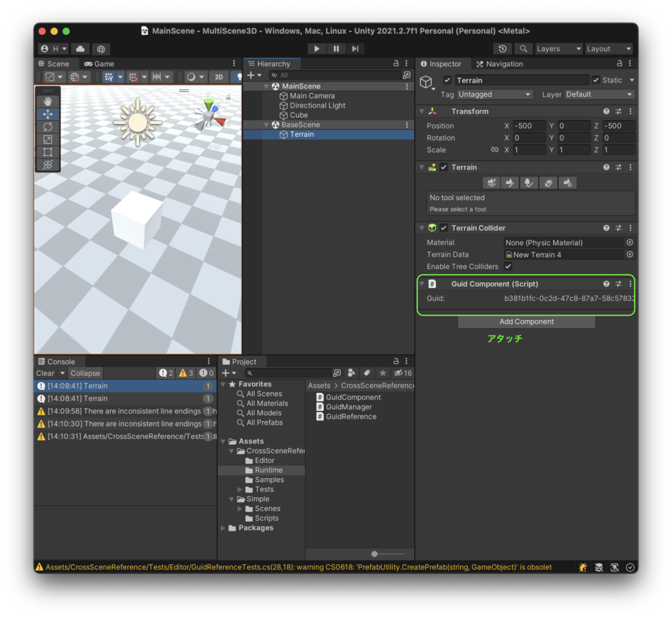Open Undo History icon in toolbar
672x618 pixels.
pyautogui.click(x=503, y=49)
